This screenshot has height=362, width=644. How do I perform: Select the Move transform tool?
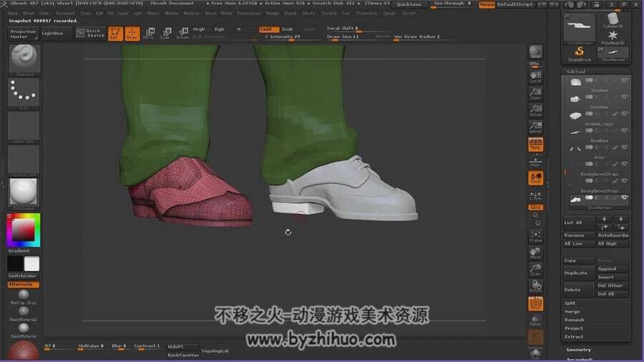click(149, 33)
